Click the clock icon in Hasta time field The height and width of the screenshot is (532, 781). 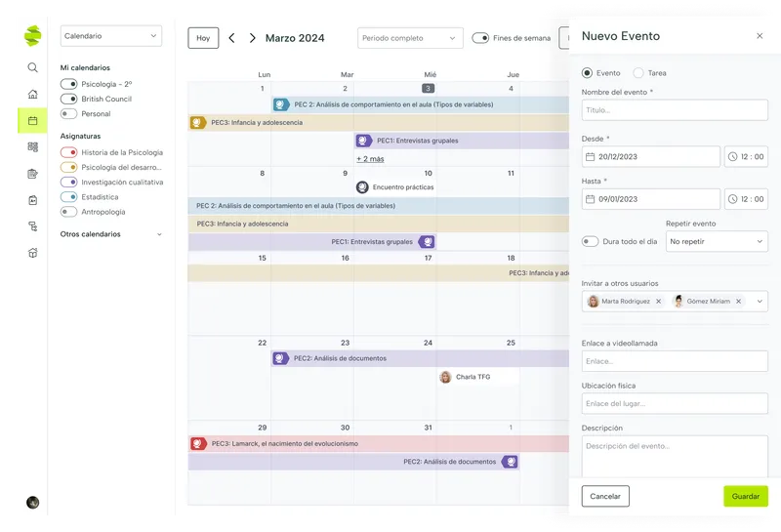click(733, 199)
